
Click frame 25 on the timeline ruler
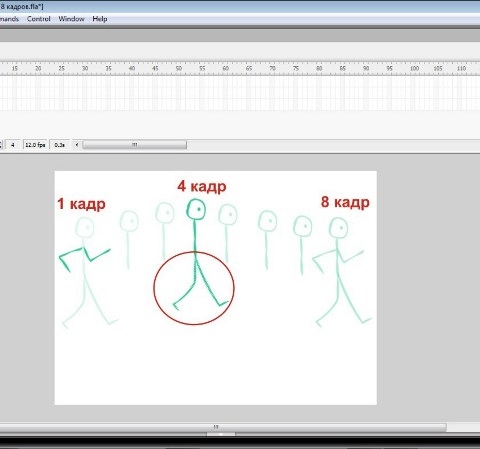(62, 68)
